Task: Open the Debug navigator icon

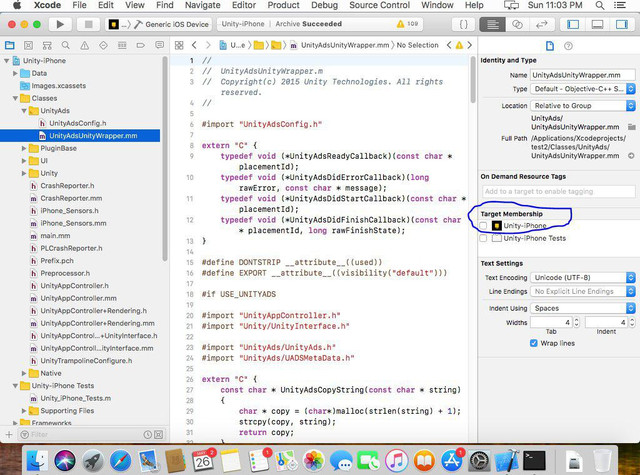Action: click(x=122, y=45)
